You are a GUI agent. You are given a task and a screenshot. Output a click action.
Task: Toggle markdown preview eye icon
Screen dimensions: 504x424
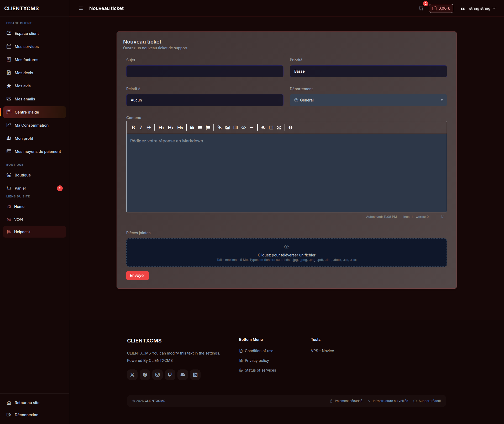coord(263,128)
